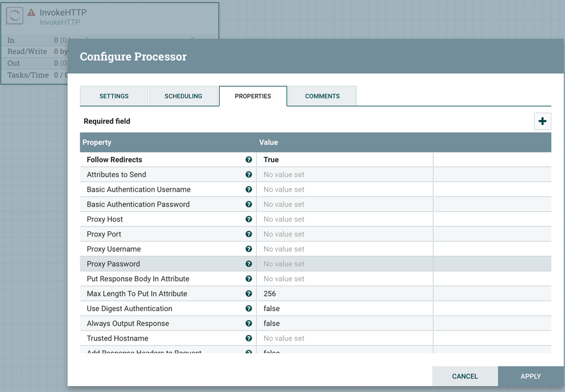This screenshot has height=392, width=565.
Task: Show help for Use Digest Authentication
Action: (x=249, y=308)
